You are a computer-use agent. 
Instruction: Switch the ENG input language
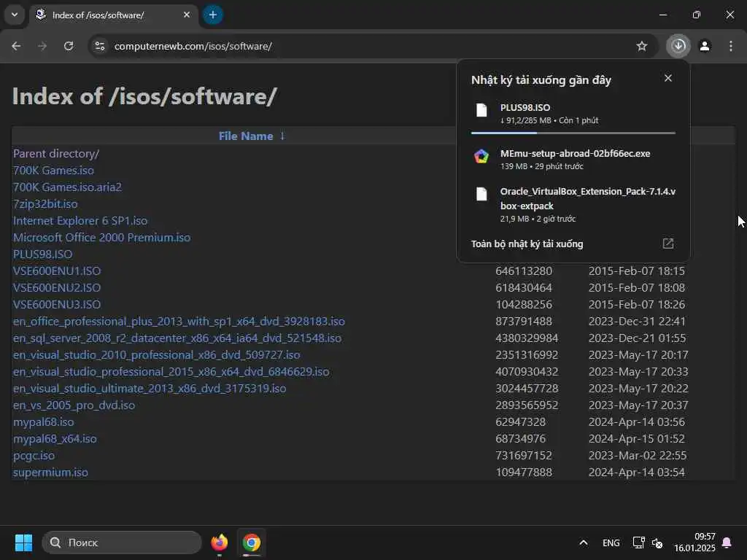coord(611,542)
